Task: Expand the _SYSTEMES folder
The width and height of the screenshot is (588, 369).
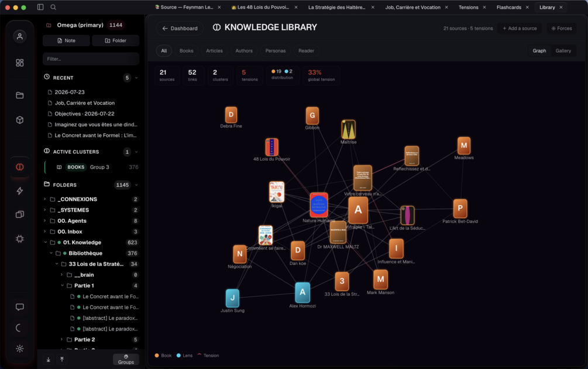Action: 45,210
